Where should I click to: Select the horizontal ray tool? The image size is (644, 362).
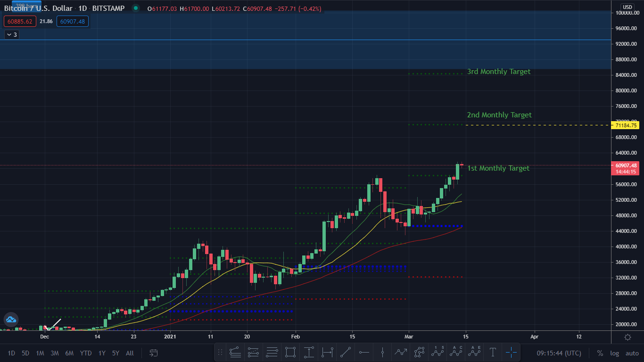364,352
